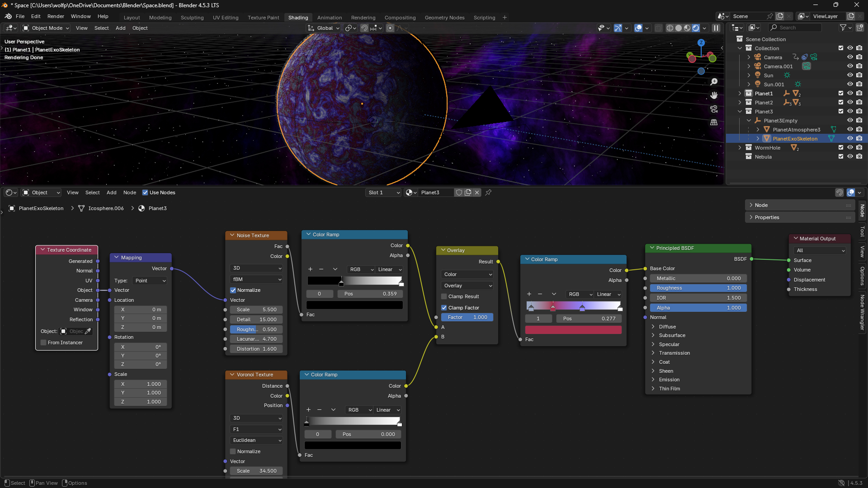Open outliner filter funnel icon
The image size is (868, 488).
843,28
